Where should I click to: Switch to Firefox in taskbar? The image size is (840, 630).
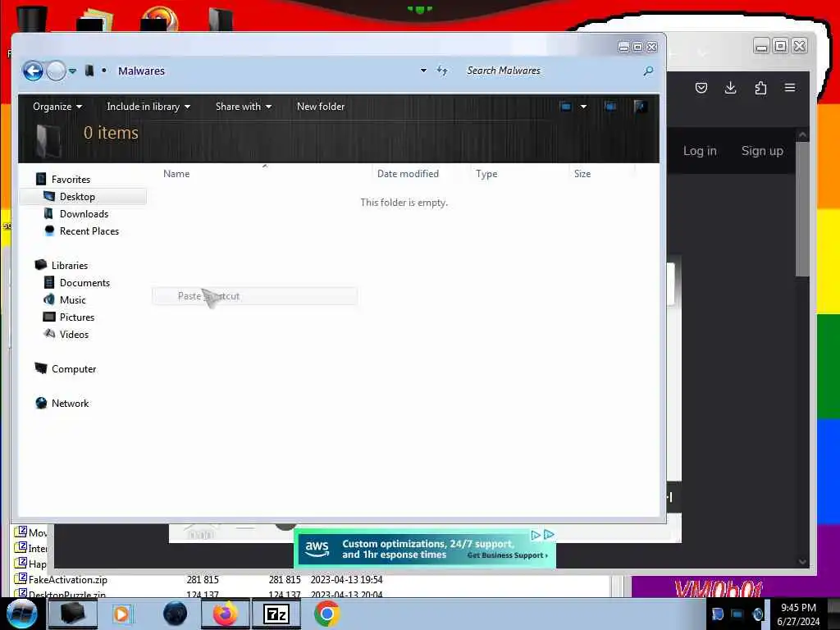click(226, 614)
